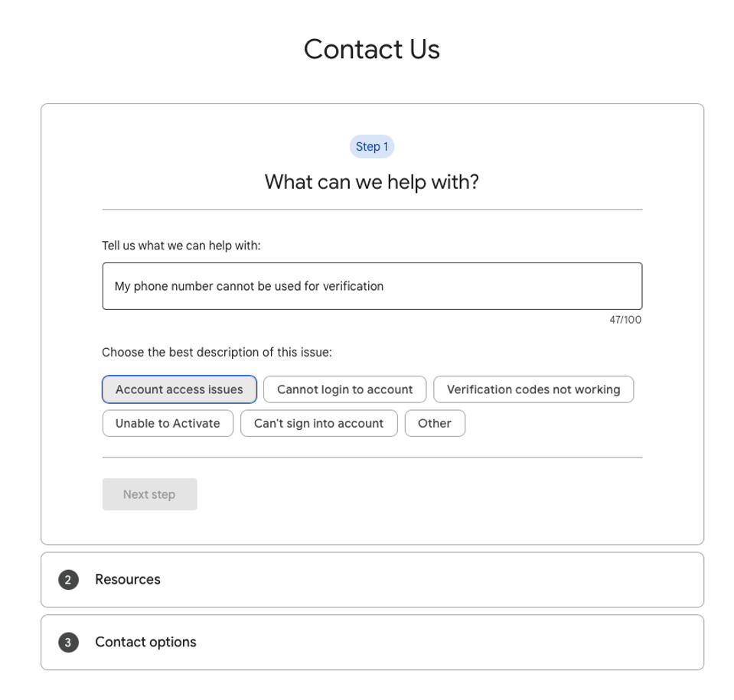
Task: Expand the Contact options section
Action: 145,643
